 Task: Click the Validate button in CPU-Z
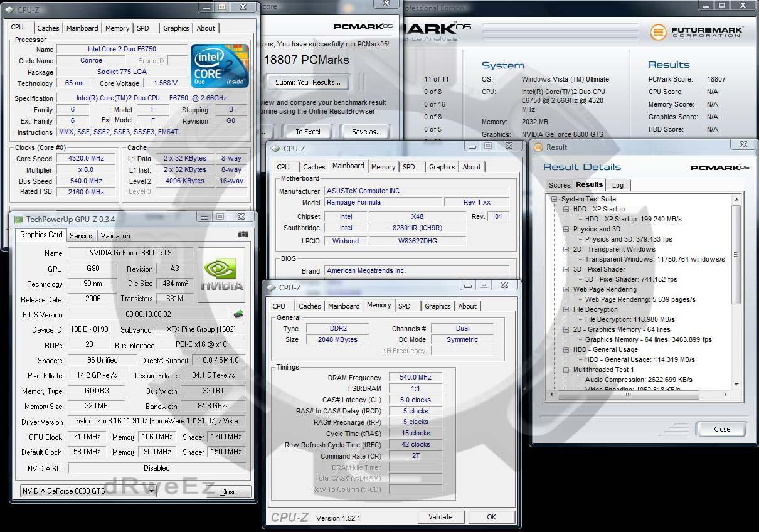[x=440, y=517]
